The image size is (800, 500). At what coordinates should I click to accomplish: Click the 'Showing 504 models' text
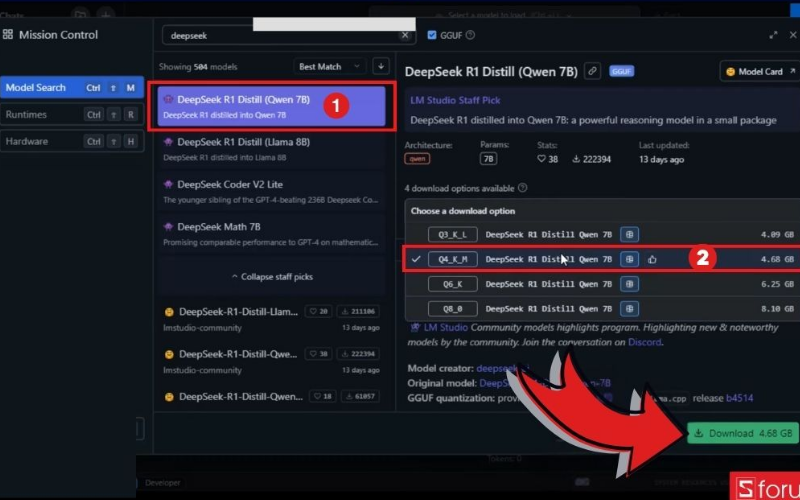tap(198, 67)
